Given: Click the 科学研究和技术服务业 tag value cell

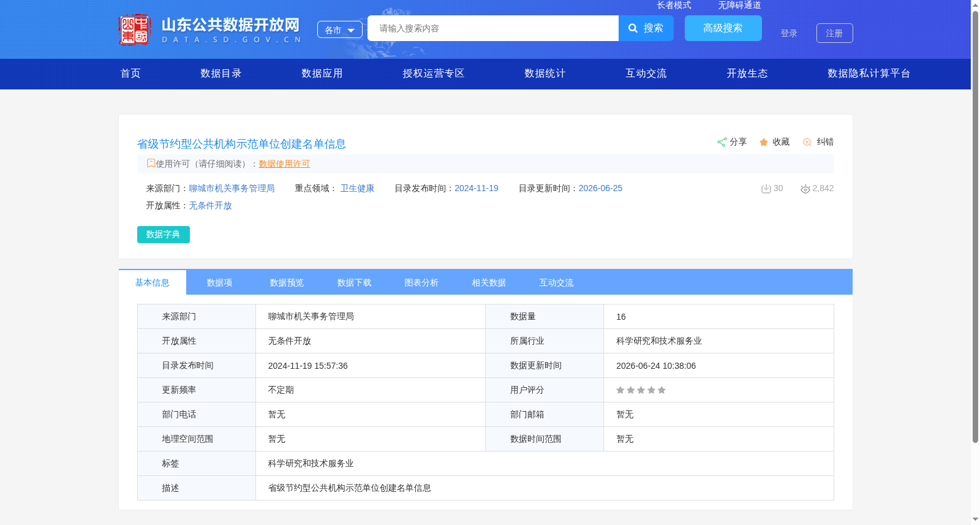Looking at the screenshot, I should point(545,464).
